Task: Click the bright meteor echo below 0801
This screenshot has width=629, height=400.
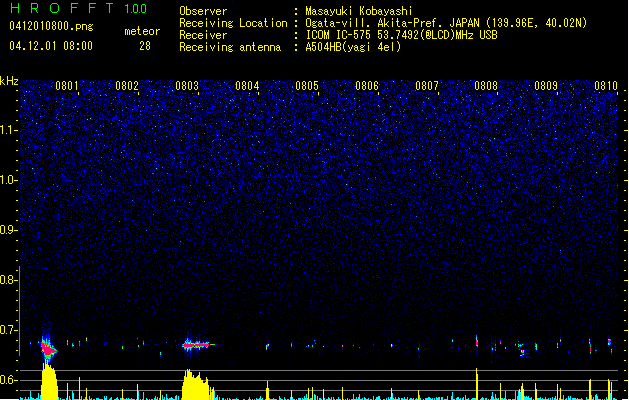Action: (48, 348)
